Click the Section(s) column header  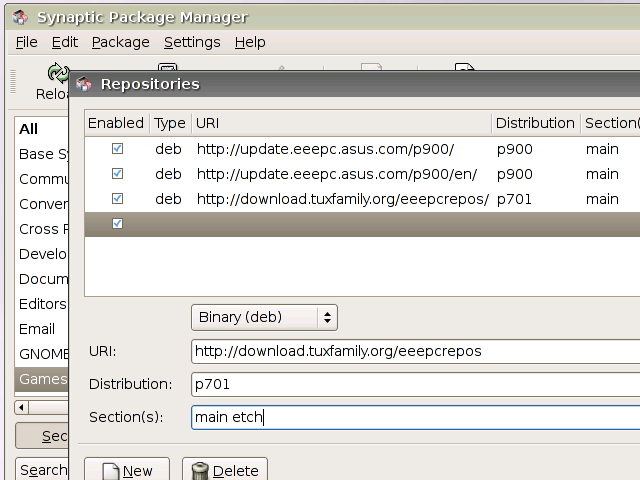[x=611, y=123]
